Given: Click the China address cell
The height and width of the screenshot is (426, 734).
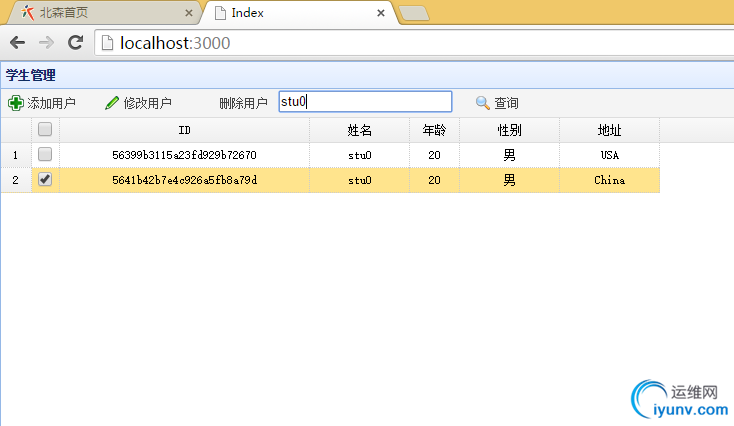Looking at the screenshot, I should point(609,180).
